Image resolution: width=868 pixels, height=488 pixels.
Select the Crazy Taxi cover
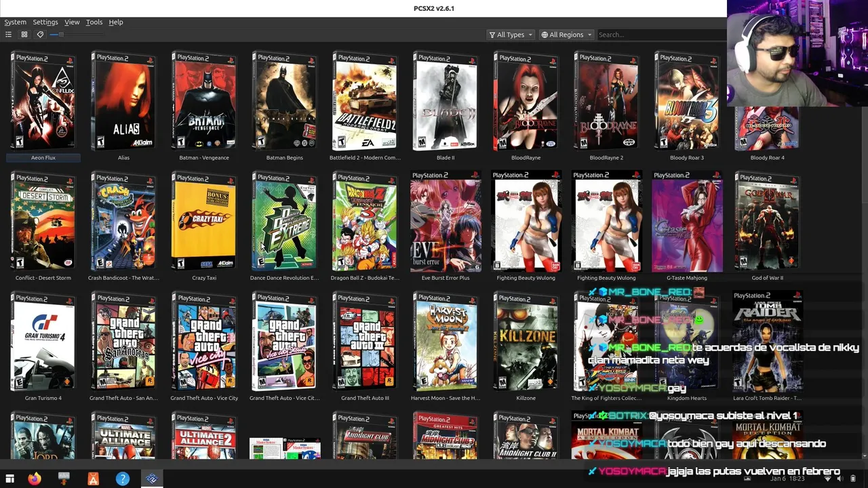pyautogui.click(x=204, y=222)
